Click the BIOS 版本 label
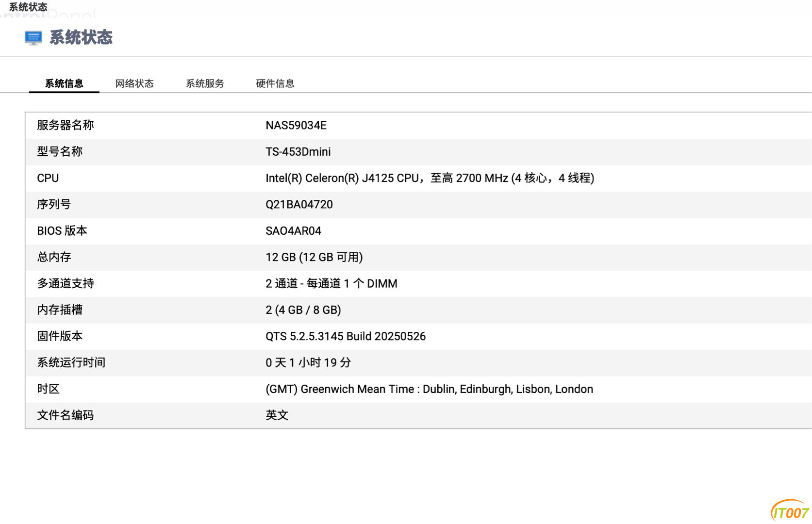 point(62,231)
